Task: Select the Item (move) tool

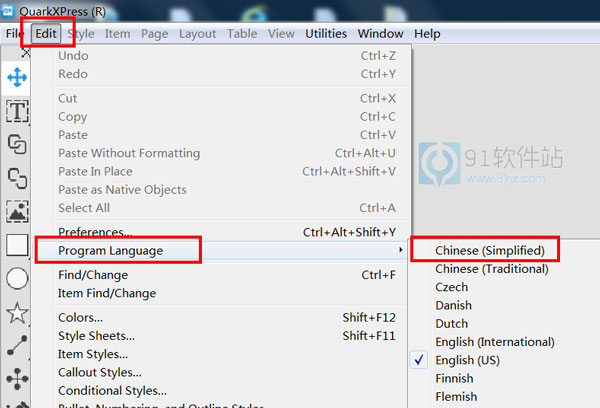Action: (x=17, y=76)
